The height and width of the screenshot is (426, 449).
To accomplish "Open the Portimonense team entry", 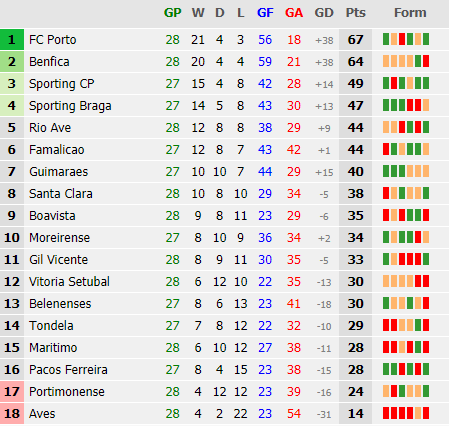I will point(67,392).
